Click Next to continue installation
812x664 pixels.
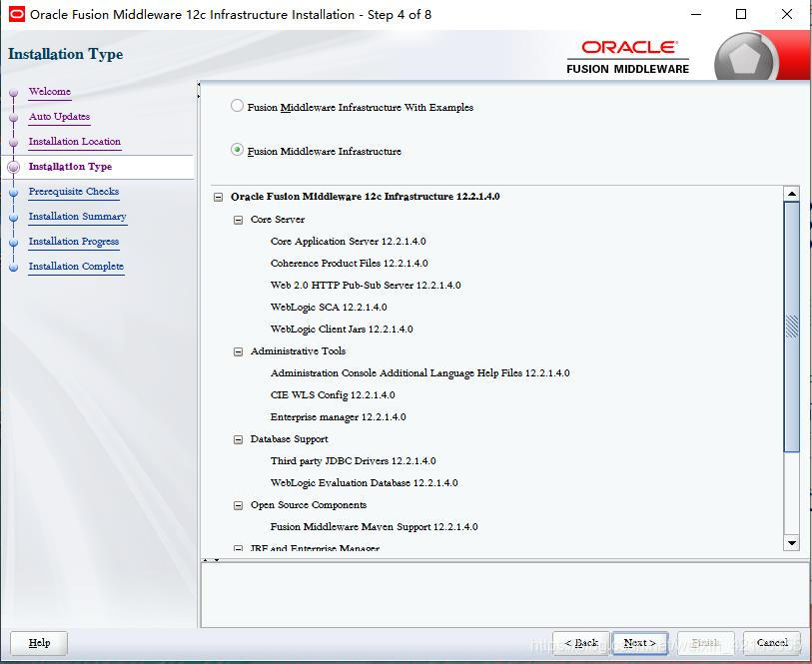(640, 643)
